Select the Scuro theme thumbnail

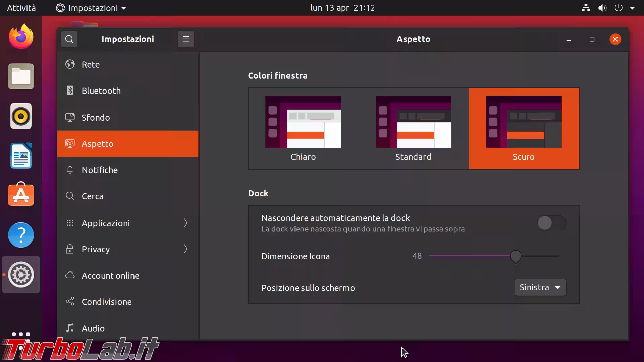point(524,122)
